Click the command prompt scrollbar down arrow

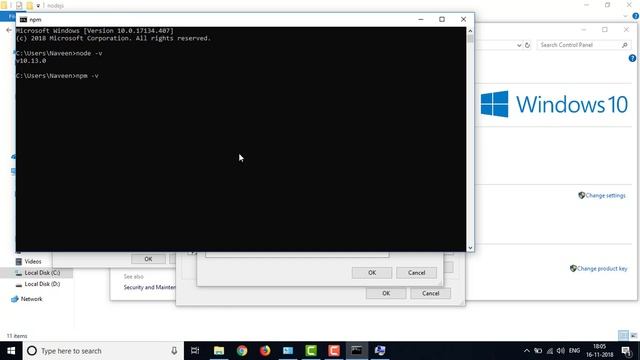point(470,248)
